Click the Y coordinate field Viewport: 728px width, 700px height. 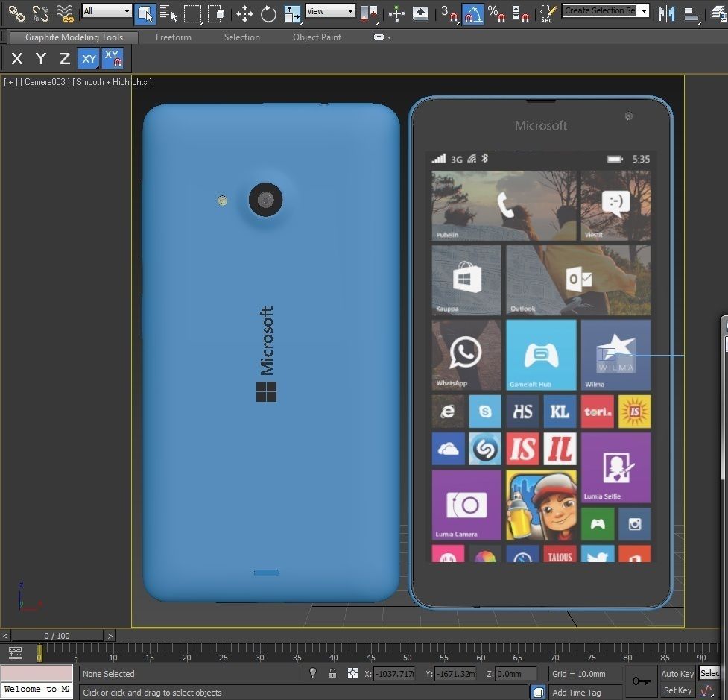click(x=455, y=673)
